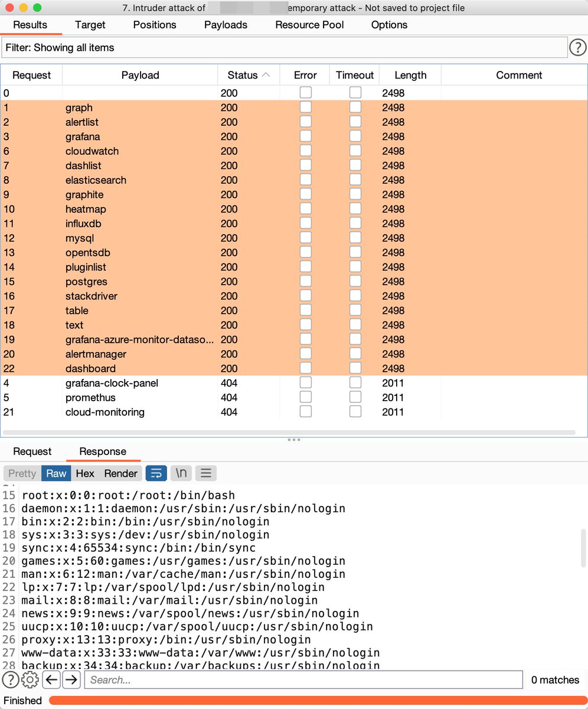Sort results by Comment column header
Viewport: 588px width, 709px height.
click(514, 75)
